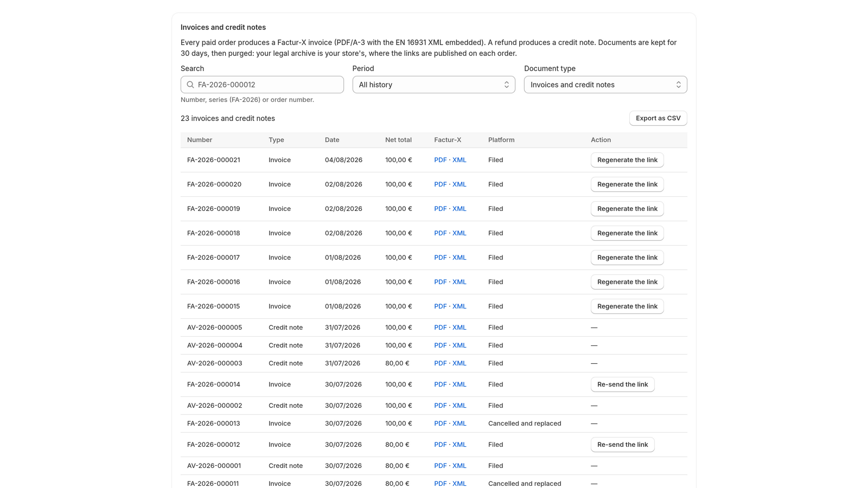Open the Document type dropdown
The height and width of the screenshot is (488, 868).
click(605, 85)
